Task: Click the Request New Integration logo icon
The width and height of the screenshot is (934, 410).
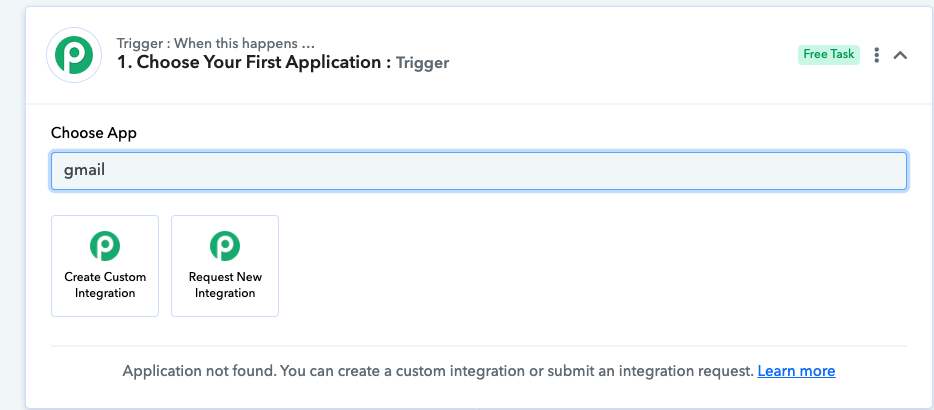Action: coord(225,246)
